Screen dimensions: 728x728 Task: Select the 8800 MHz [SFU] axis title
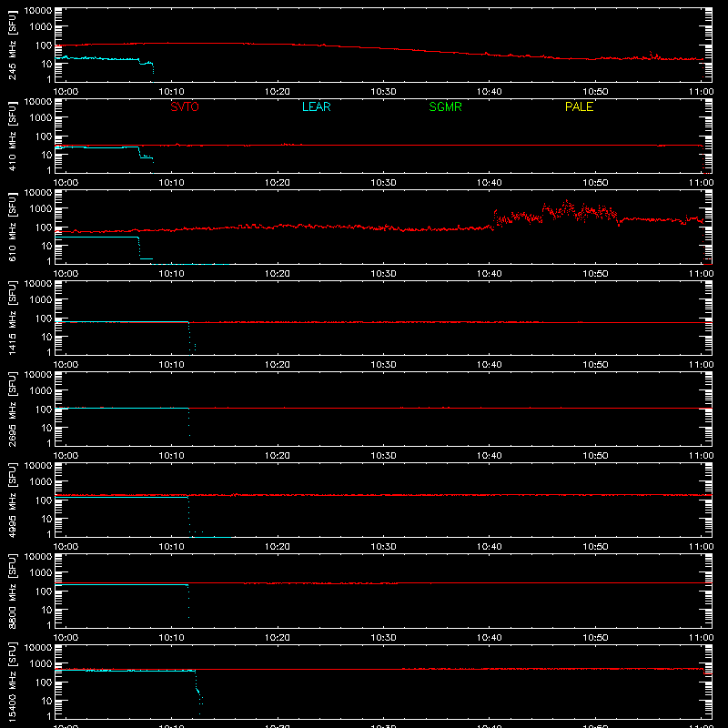[x=12, y=591]
